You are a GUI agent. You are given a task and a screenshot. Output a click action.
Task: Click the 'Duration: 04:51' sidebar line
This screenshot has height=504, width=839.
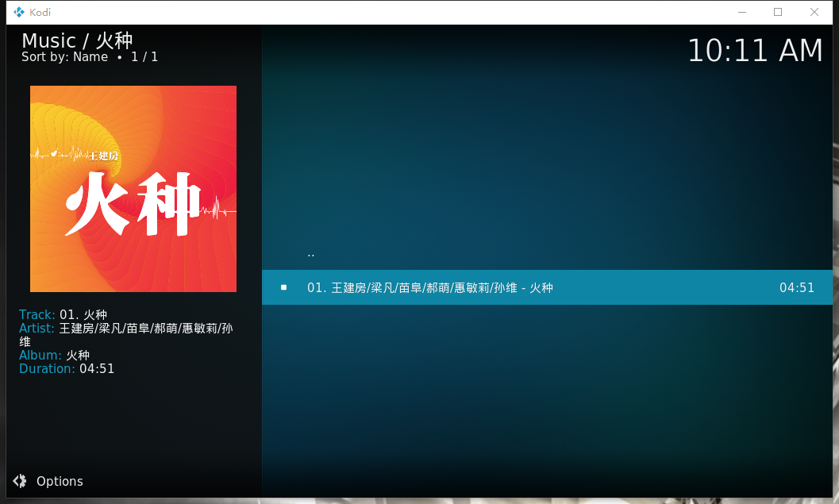coord(67,369)
